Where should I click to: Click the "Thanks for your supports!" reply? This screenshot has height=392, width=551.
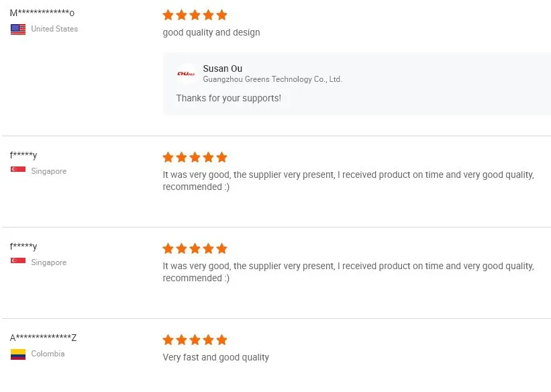click(228, 98)
